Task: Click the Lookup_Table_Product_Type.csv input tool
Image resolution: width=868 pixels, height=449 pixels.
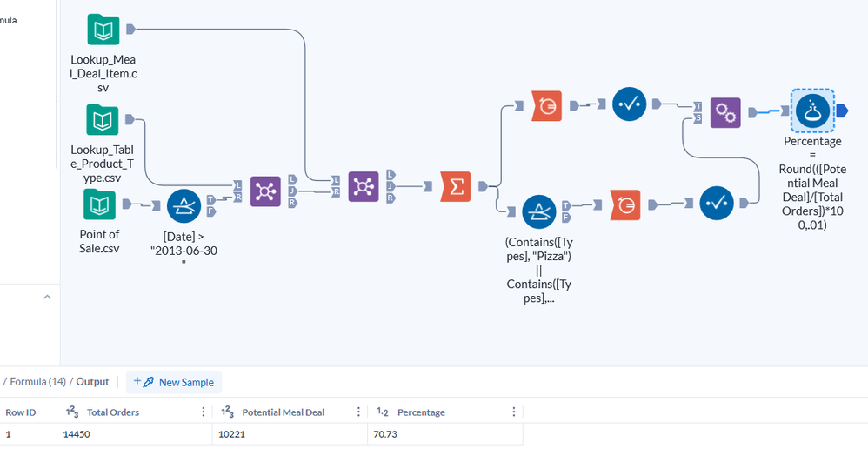Action: [103, 119]
